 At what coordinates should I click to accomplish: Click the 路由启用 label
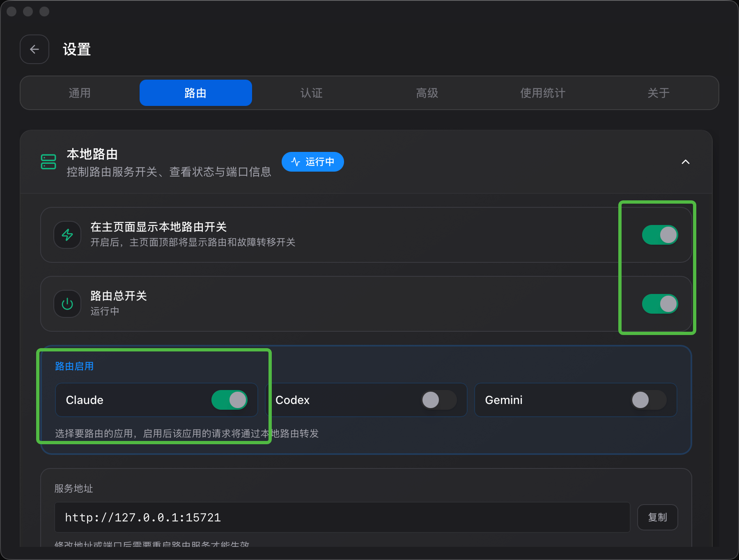(x=74, y=366)
